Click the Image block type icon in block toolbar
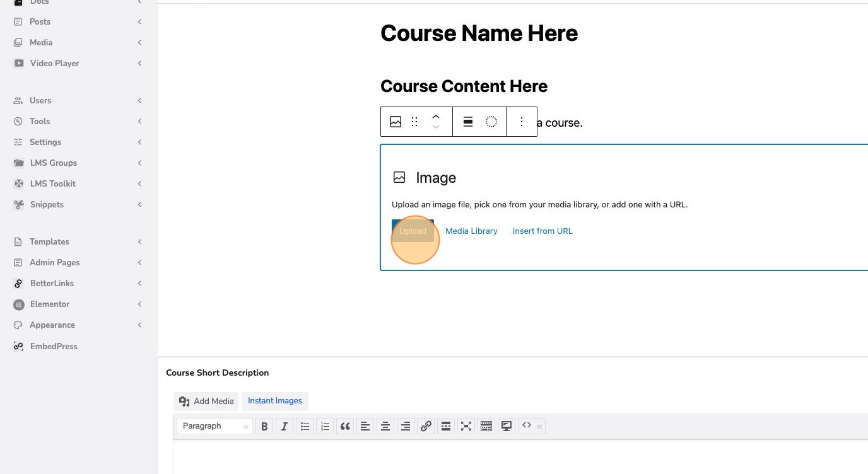This screenshot has height=474, width=868. [396, 122]
